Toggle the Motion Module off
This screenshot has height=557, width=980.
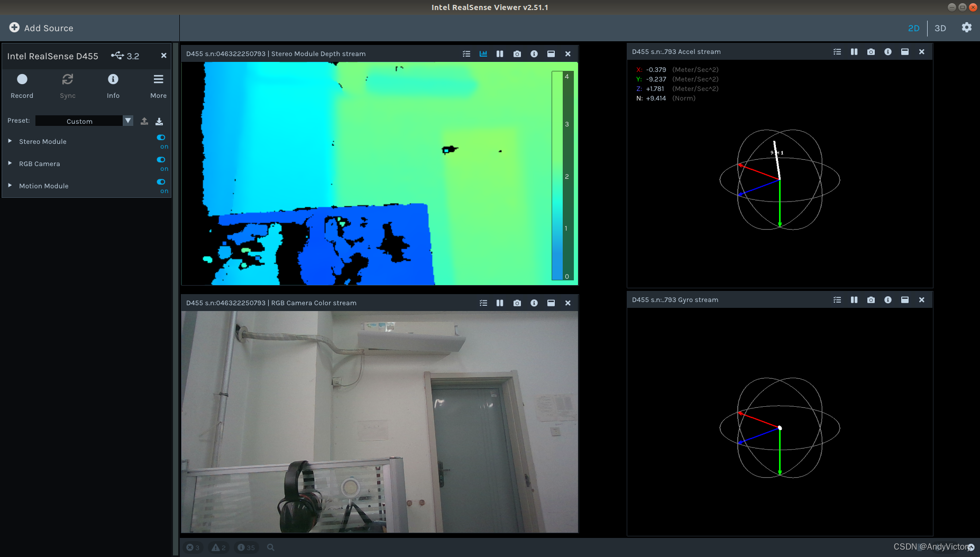click(161, 182)
